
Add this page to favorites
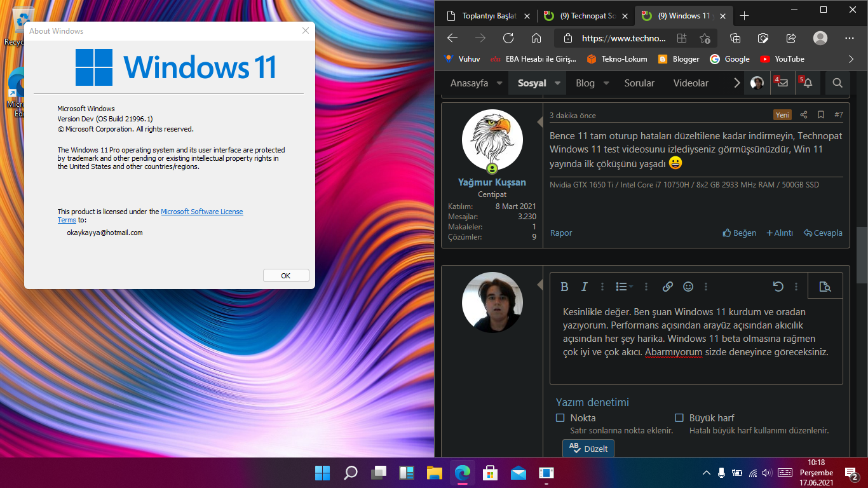click(705, 38)
